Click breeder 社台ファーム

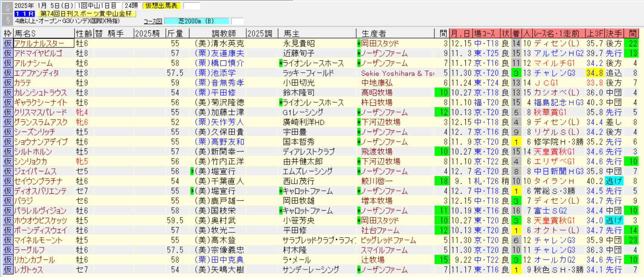click(x=380, y=230)
